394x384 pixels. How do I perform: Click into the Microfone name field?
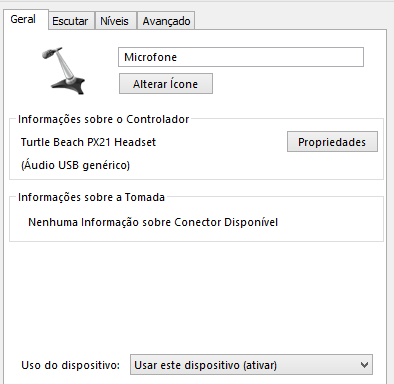tap(241, 57)
